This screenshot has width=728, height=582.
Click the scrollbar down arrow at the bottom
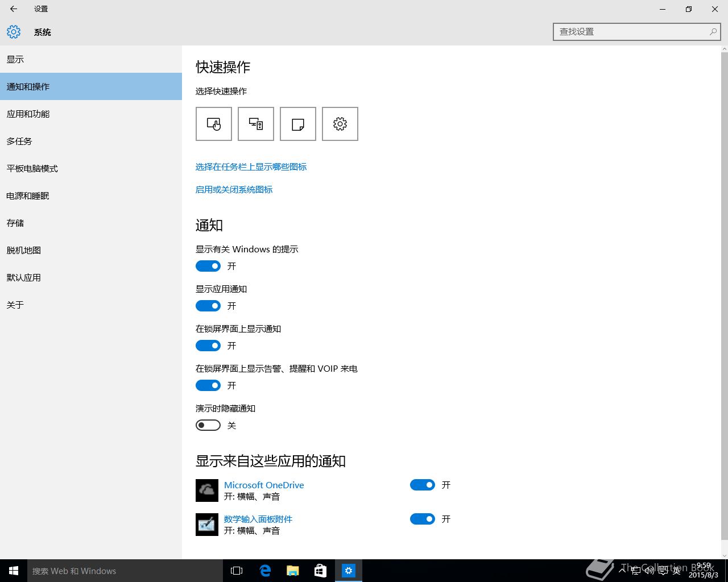pyautogui.click(x=724, y=555)
